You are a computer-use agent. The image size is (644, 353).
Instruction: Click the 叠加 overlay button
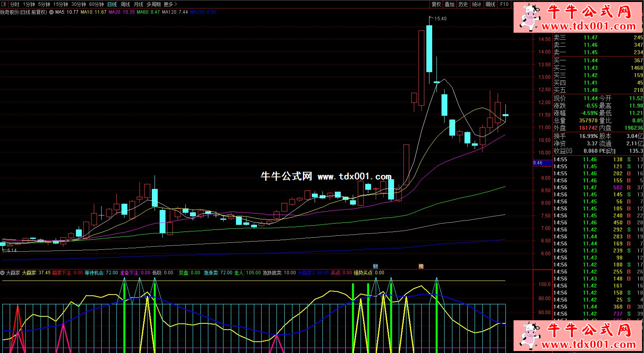449,4
